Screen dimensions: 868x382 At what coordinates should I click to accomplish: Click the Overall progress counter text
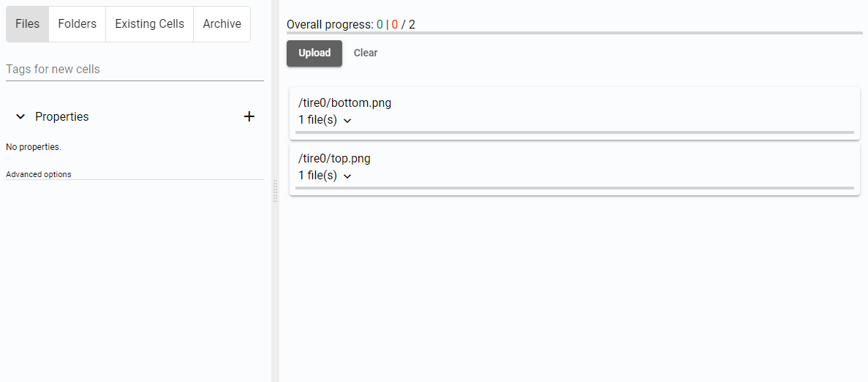(351, 25)
